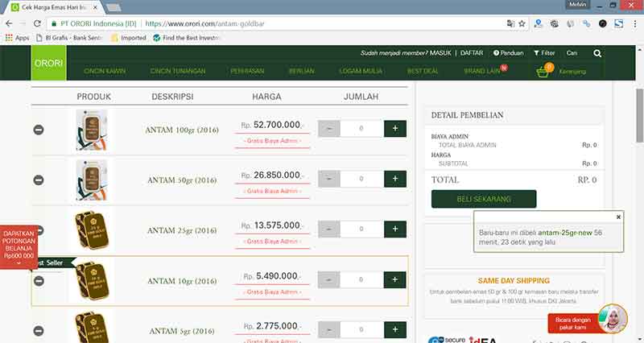Remove ANTAM 100gr row with minus circle

point(39,130)
